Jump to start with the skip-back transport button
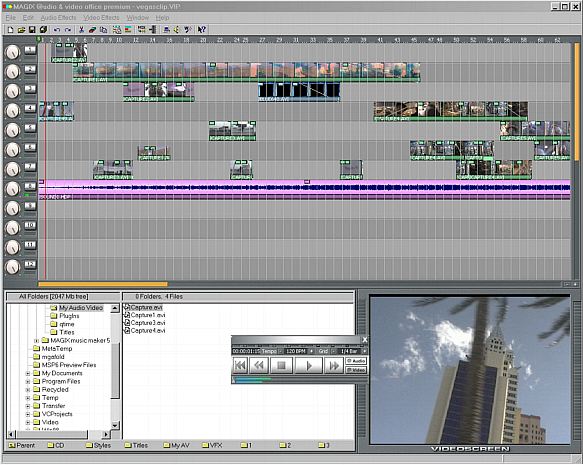Screen dimensions: 583x465 pos(240,366)
